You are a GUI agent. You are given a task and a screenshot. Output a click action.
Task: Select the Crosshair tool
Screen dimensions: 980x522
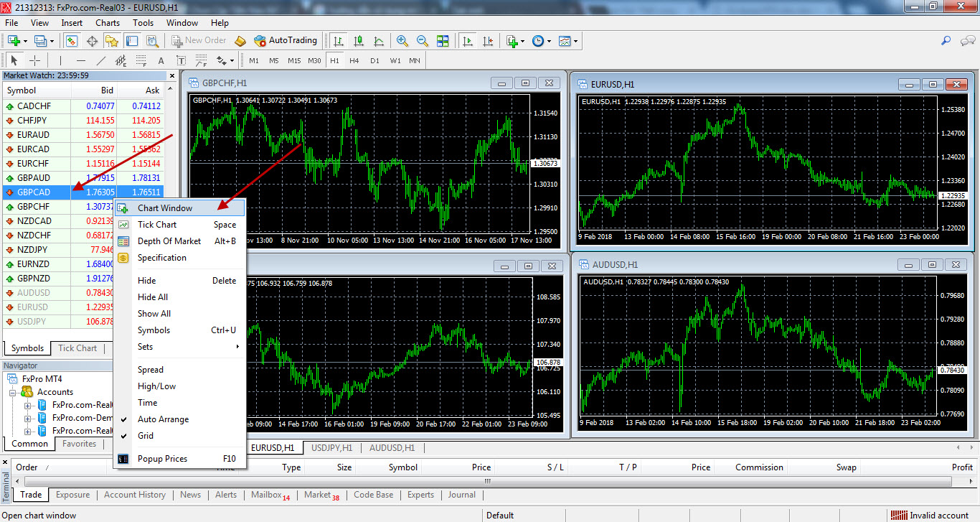pos(34,60)
